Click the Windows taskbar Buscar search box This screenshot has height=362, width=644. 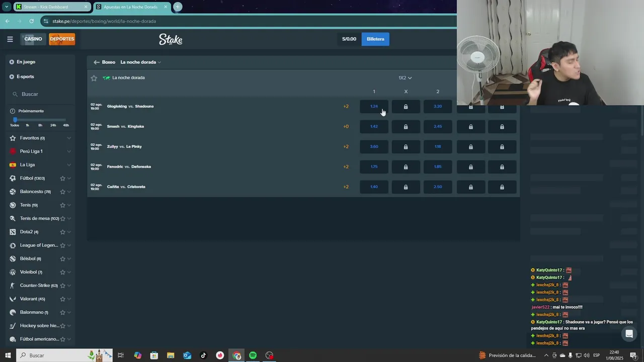pos(64,355)
